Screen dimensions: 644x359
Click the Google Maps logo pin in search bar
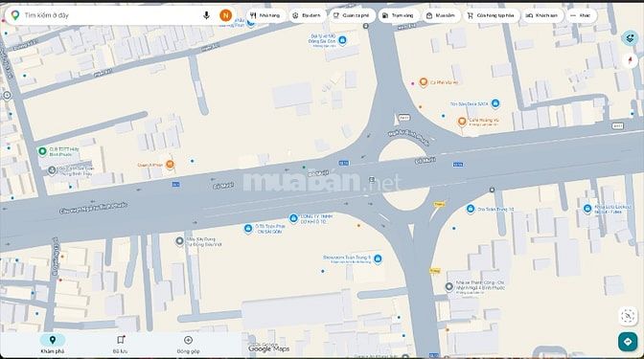15,15
